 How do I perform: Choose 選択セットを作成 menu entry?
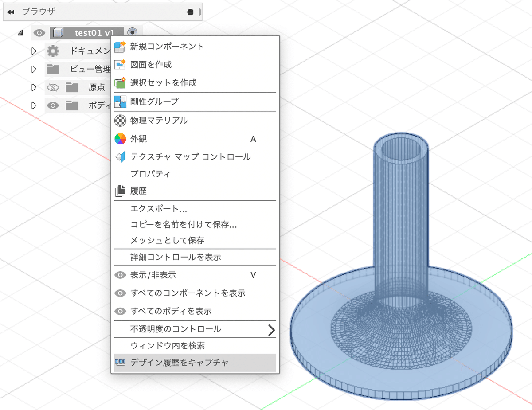tap(195, 83)
